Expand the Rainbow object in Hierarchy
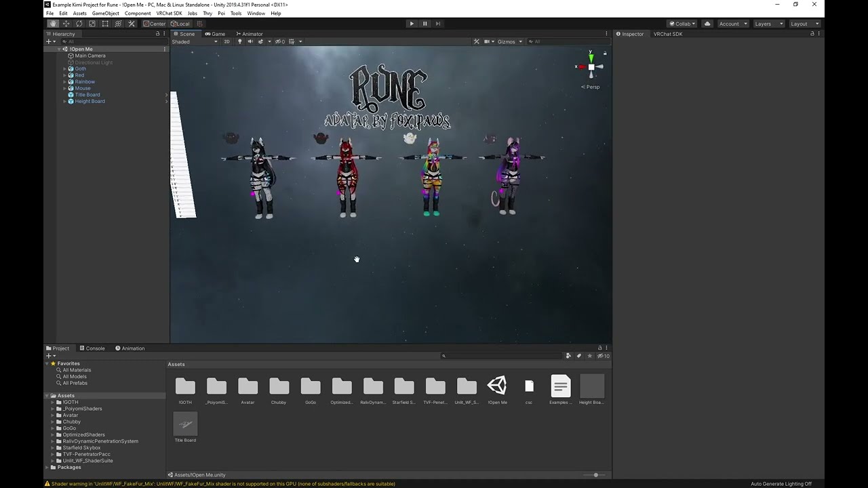The height and width of the screenshot is (488, 868). pyautogui.click(x=65, y=82)
